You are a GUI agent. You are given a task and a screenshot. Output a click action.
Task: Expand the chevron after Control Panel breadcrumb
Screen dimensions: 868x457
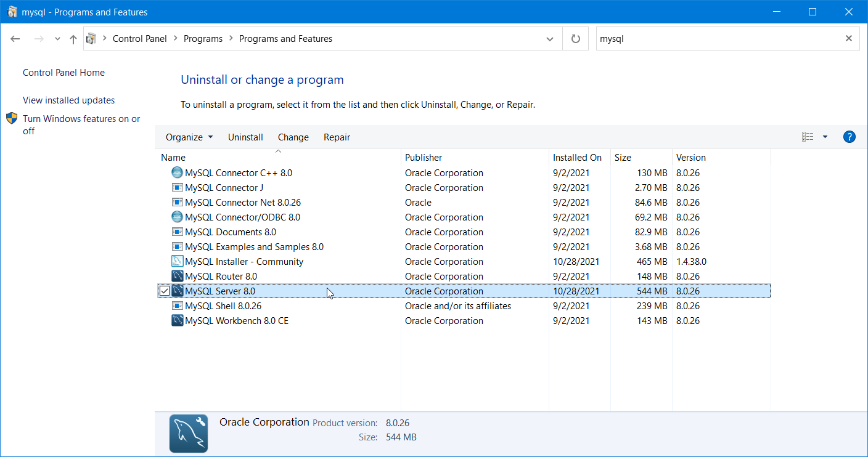176,39
